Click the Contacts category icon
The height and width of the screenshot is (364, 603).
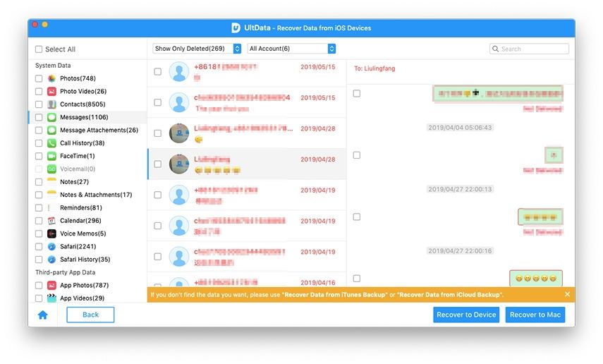click(x=51, y=104)
